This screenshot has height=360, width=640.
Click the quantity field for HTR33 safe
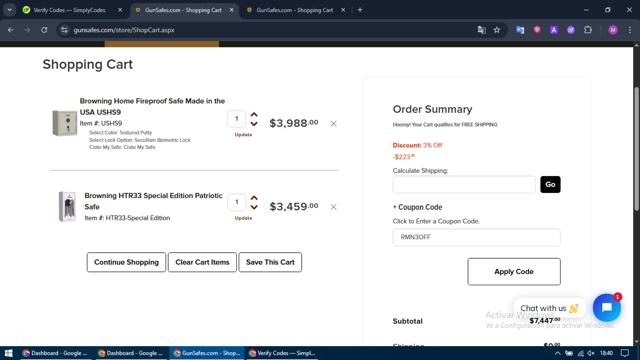tap(236, 202)
